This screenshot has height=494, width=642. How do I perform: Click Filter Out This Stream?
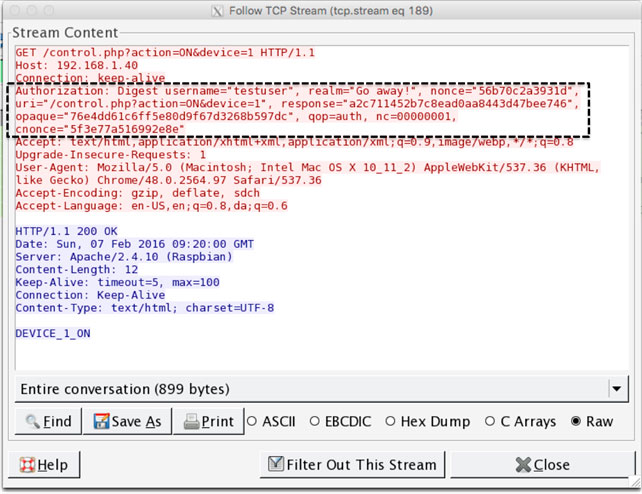pyautogui.click(x=352, y=465)
